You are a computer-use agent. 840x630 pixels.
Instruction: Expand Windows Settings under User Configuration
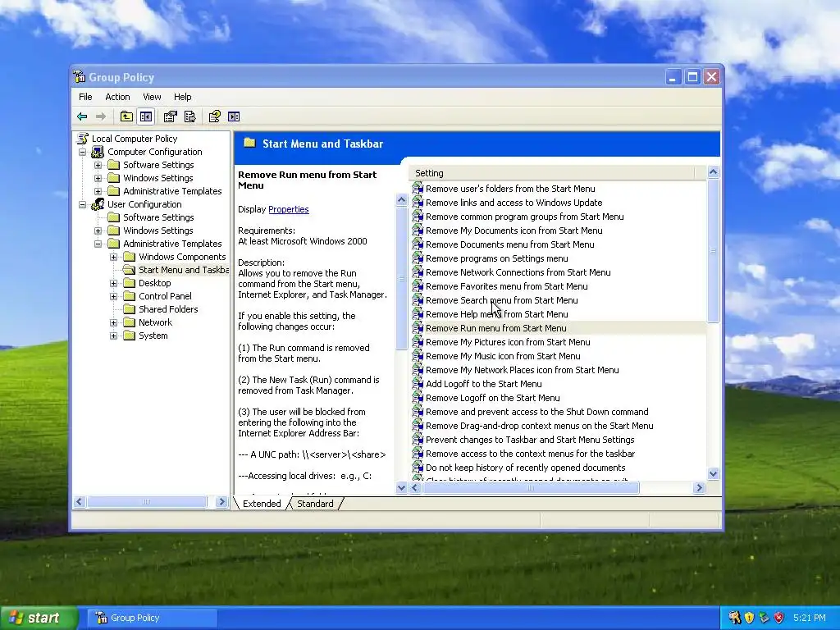[x=98, y=231]
